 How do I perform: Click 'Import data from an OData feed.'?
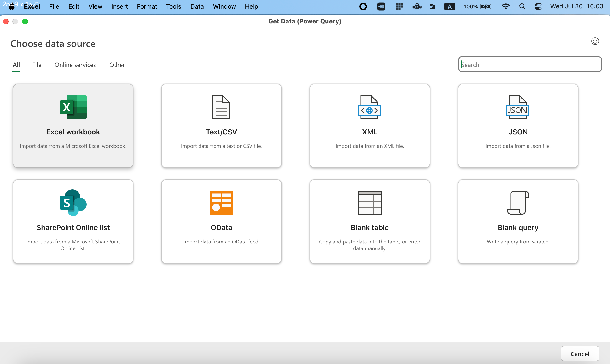coord(221,242)
